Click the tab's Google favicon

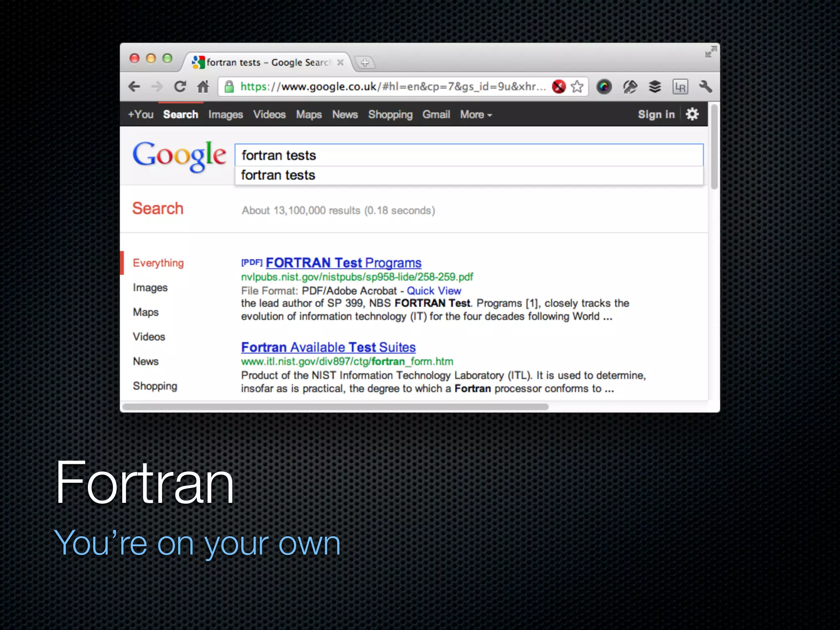click(x=199, y=62)
